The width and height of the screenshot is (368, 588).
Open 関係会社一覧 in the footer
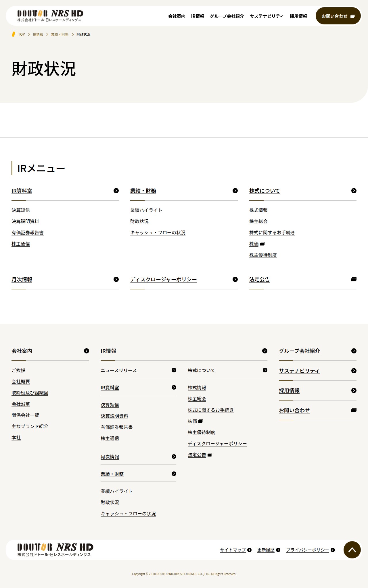(25, 415)
